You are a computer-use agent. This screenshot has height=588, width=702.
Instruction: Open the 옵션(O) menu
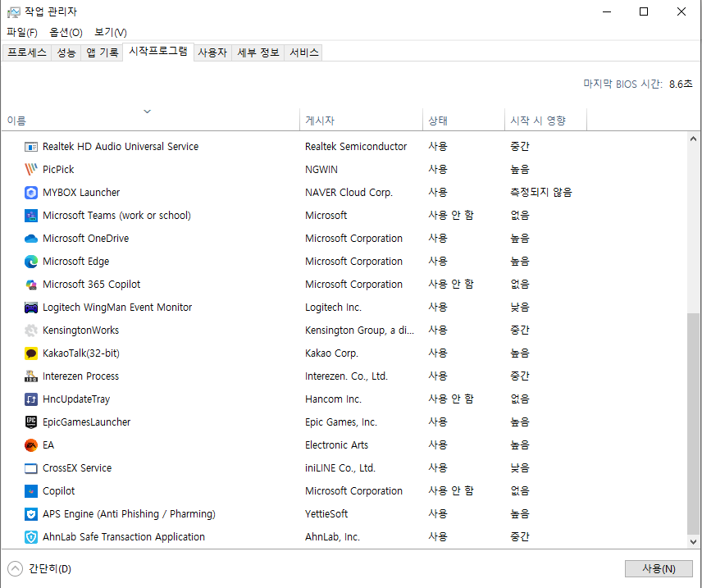click(x=66, y=32)
